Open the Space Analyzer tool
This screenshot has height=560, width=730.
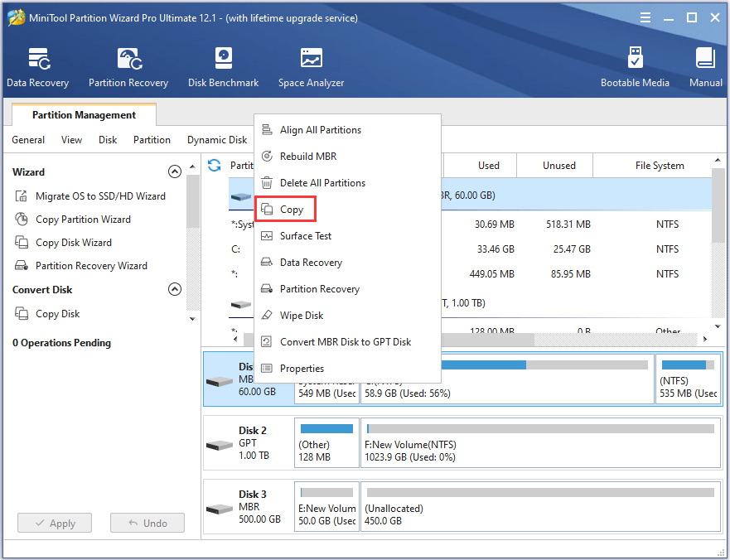point(311,67)
